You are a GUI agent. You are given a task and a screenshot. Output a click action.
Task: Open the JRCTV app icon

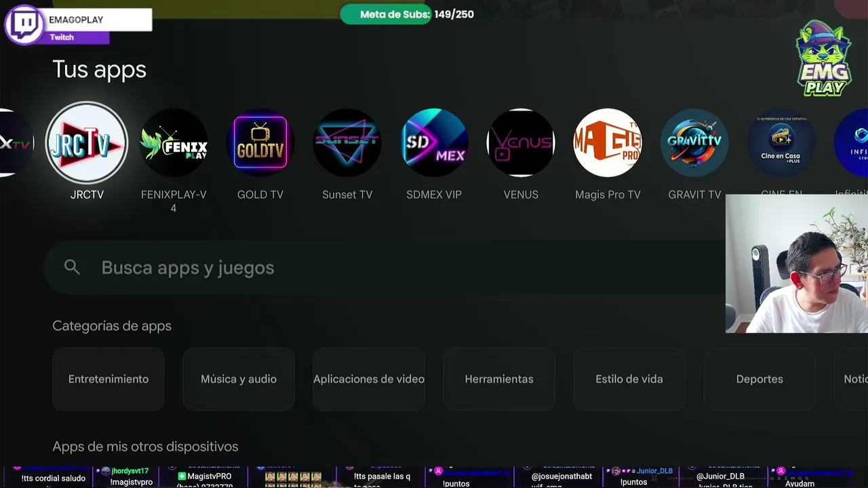click(87, 143)
